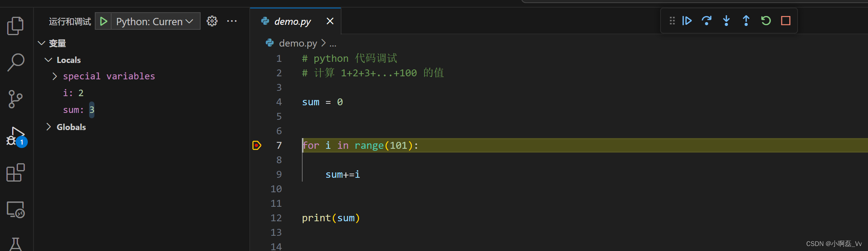
Task: Open the Testing flask view
Action: pyautogui.click(x=16, y=244)
